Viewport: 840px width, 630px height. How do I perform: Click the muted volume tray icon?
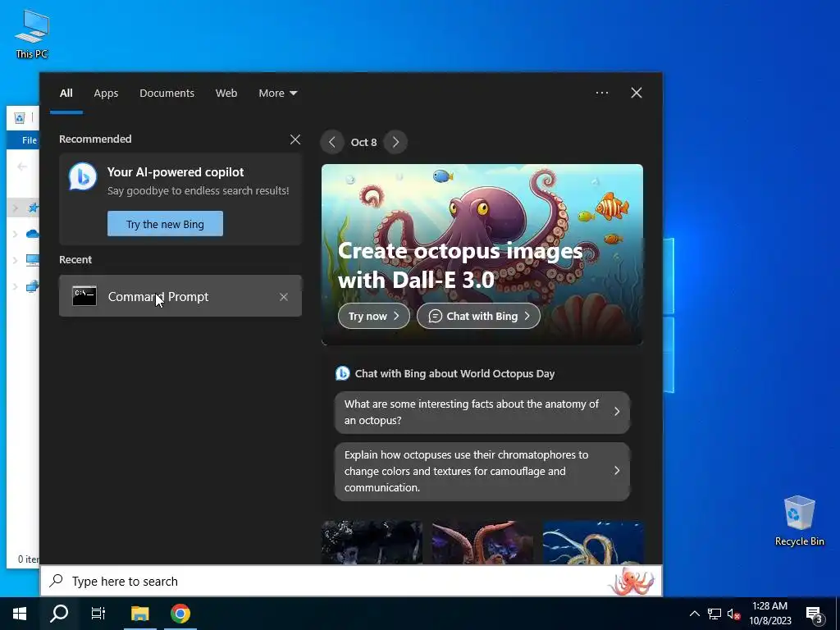[733, 614]
